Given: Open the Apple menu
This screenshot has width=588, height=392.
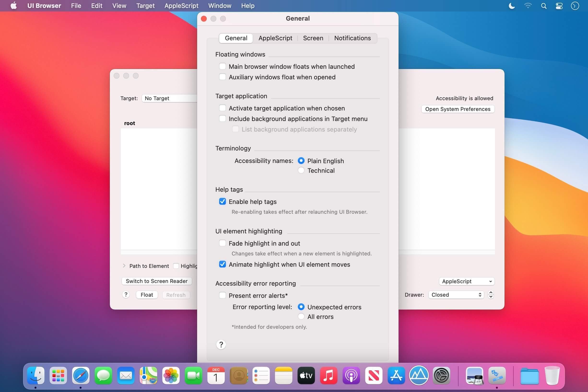Looking at the screenshot, I should [14, 6].
